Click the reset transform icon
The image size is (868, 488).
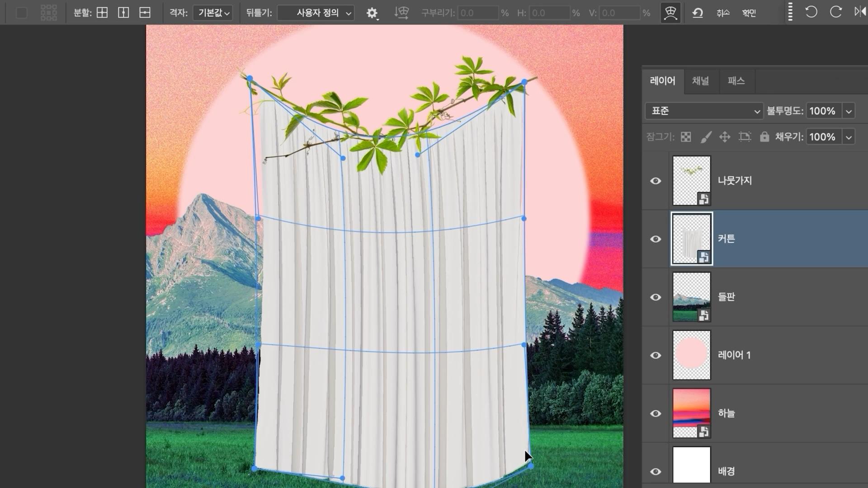click(x=697, y=13)
